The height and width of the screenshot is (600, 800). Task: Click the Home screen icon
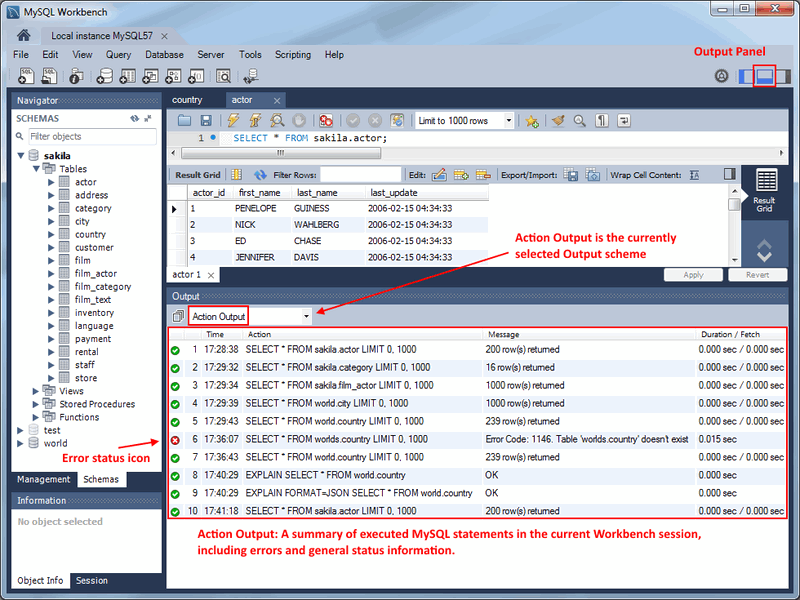24,35
